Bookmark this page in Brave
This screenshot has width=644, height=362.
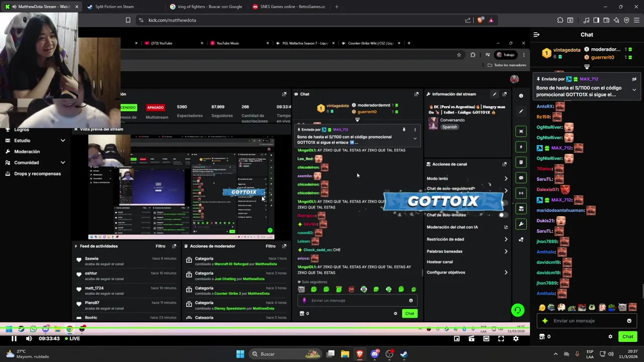[x=128, y=20]
